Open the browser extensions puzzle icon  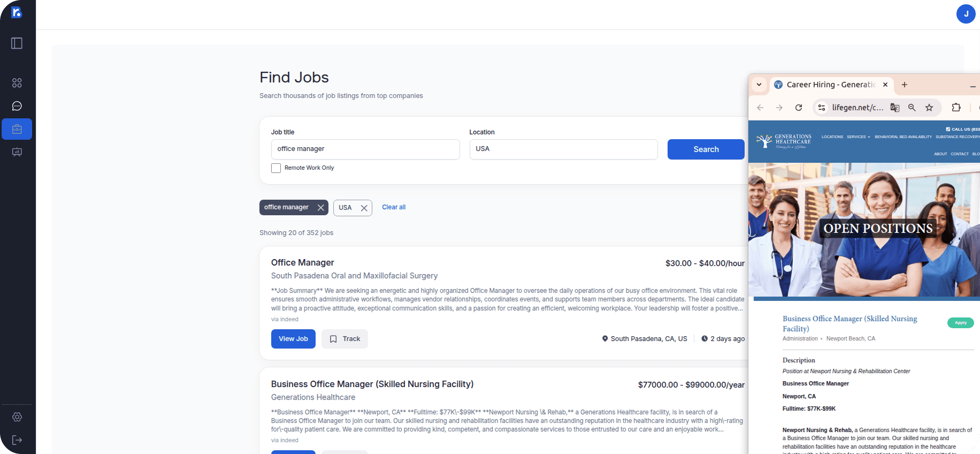tap(956, 107)
